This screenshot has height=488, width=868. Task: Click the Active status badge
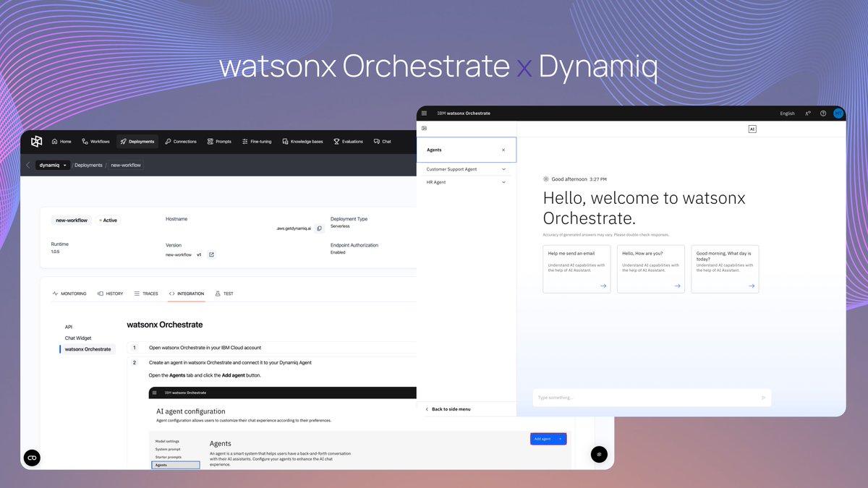[x=109, y=221]
